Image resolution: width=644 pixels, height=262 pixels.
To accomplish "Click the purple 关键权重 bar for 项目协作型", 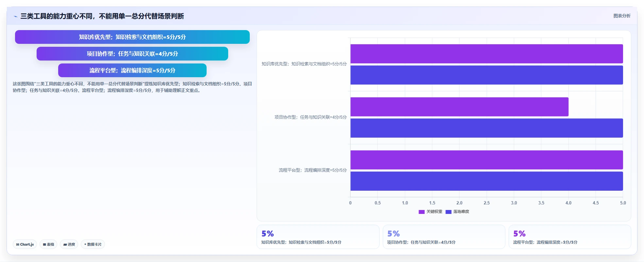I will 459,107.
